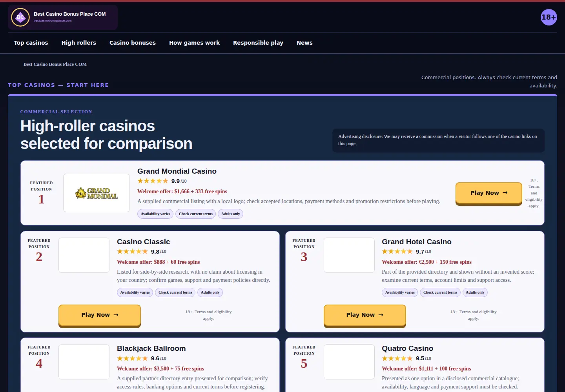
Task: Click the 18+ age badge
Action: click(x=549, y=17)
